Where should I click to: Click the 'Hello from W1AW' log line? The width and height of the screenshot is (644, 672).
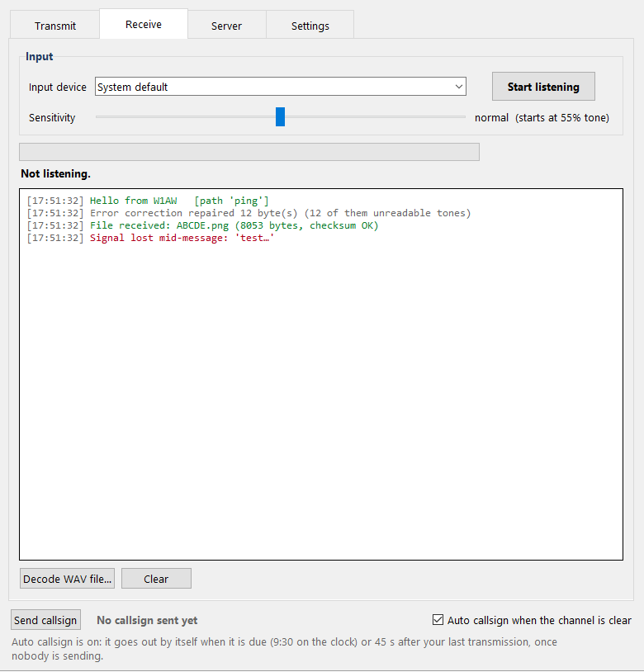coord(148,201)
